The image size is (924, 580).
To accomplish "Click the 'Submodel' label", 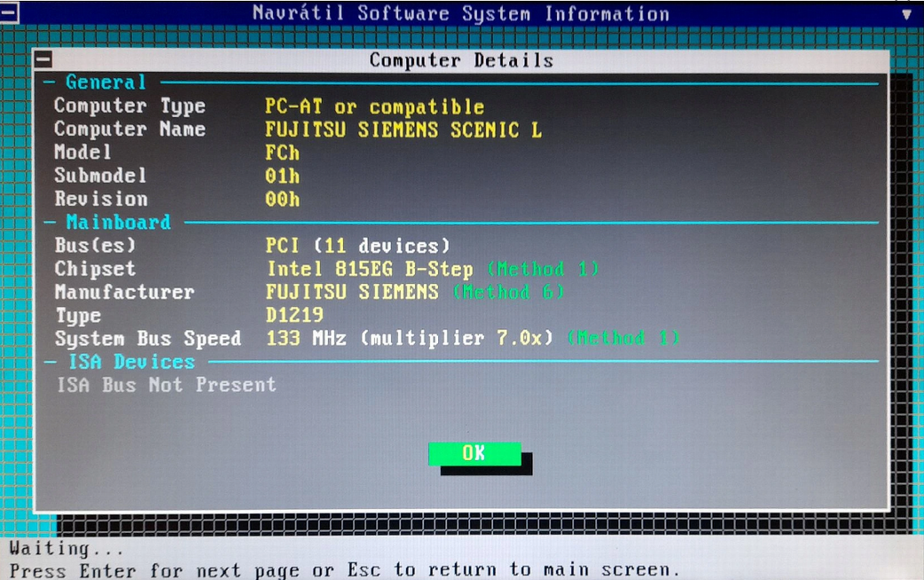I will coord(100,176).
